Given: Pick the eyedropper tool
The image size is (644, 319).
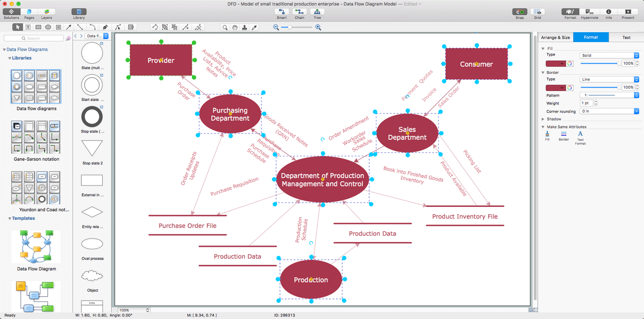Looking at the screenshot, I should pyautogui.click(x=254, y=27).
